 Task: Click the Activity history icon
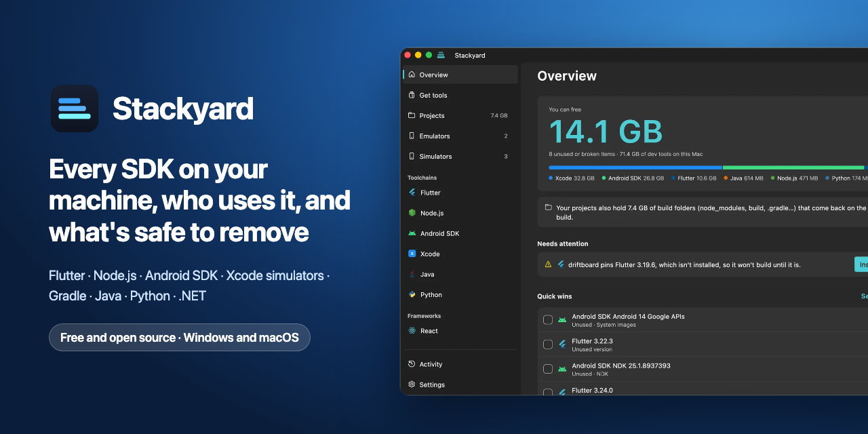coord(412,364)
